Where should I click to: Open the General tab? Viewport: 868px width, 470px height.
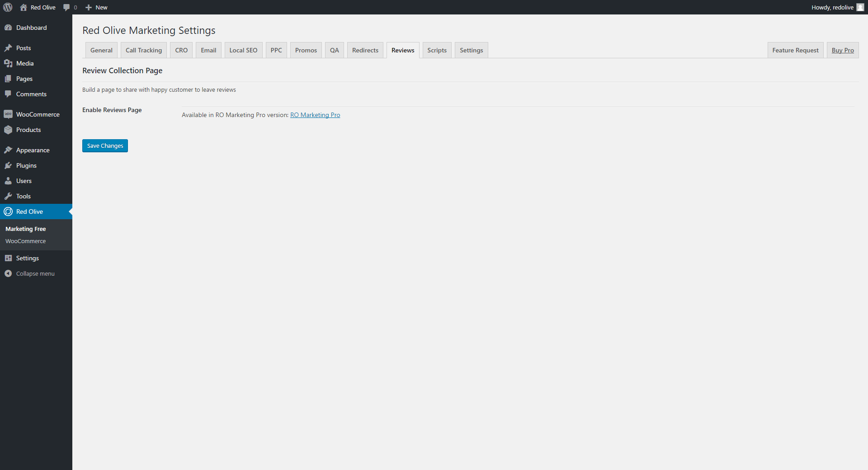(x=101, y=50)
